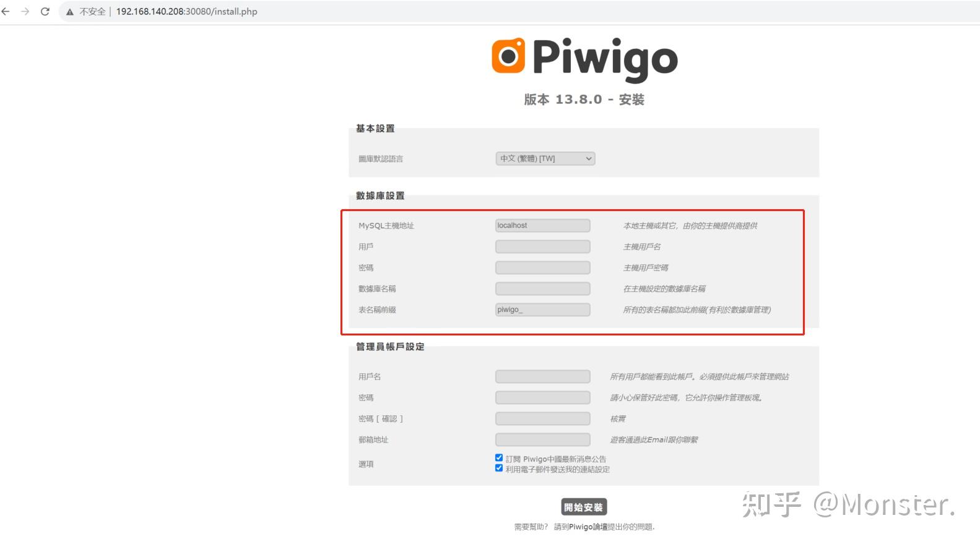The width and height of the screenshot is (980, 544).
Task: Click the table prefix field piwigo_
Action: pos(543,309)
